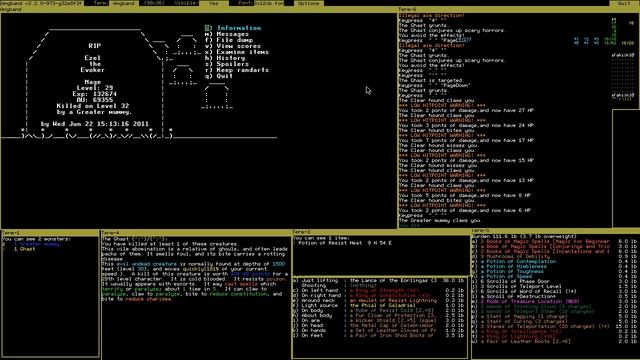
Task: Click Incantations spell book inventory row
Action: coord(554,251)
